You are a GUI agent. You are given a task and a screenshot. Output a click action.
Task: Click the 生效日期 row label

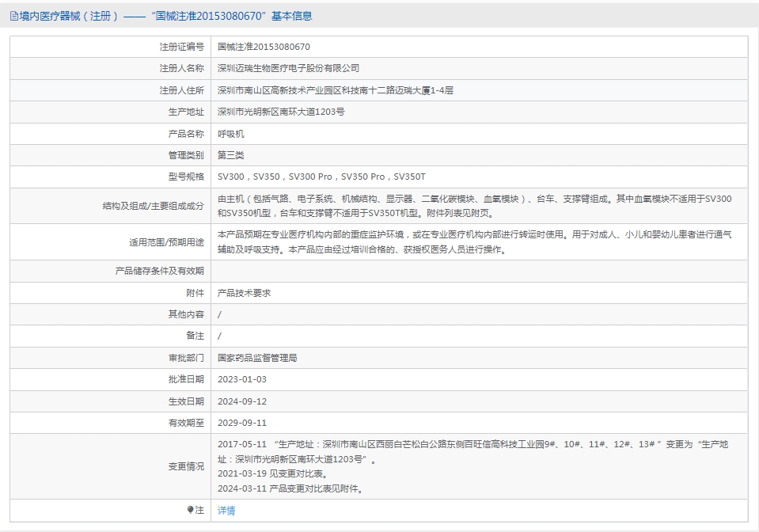tap(186, 401)
